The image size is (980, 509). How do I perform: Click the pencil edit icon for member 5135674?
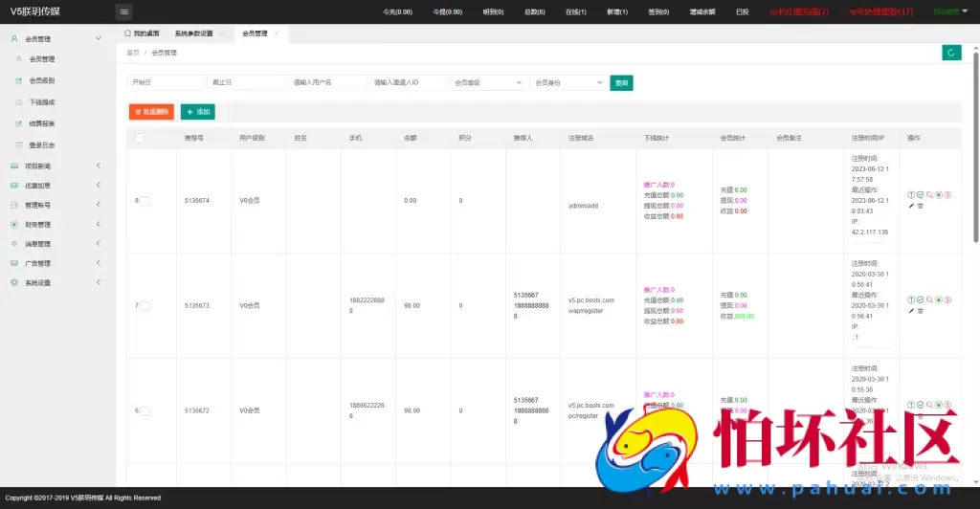point(911,206)
